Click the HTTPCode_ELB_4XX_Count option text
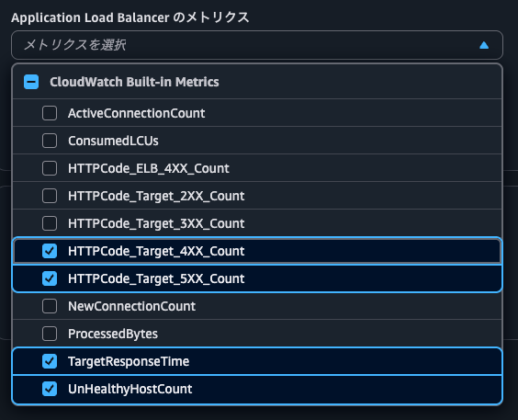Image resolution: width=518 pixels, height=420 pixels. pos(149,168)
